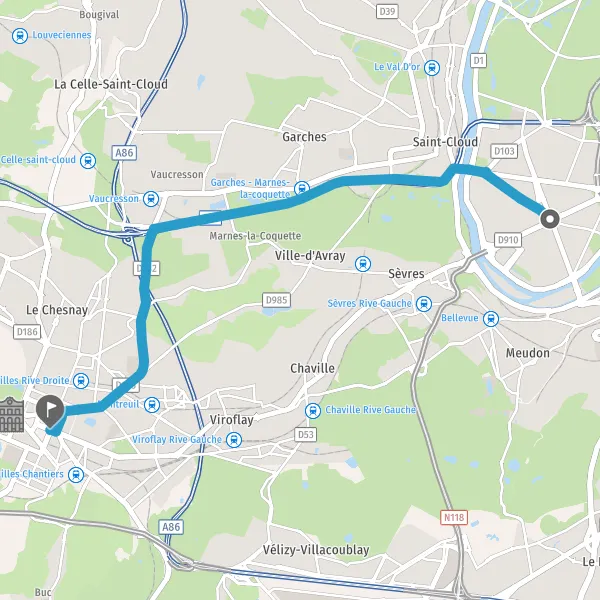Select the destination flag marker
600x600 pixels.
click(x=50, y=411)
